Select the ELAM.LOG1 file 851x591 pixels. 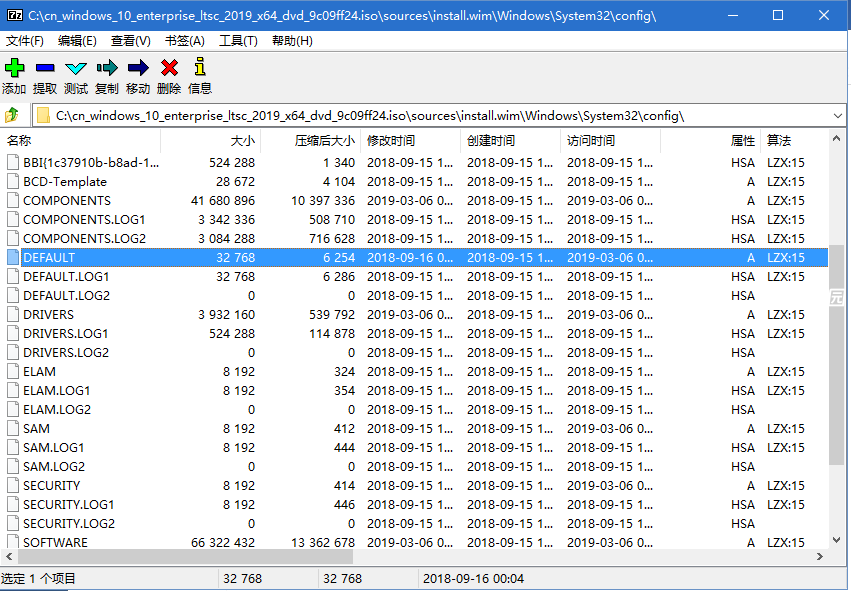[56, 390]
